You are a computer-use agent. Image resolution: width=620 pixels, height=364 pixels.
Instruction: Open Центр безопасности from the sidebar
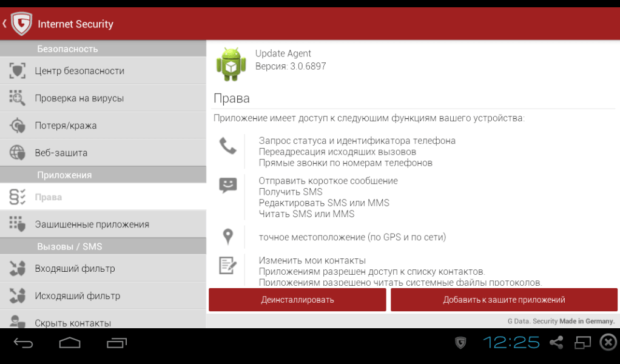pos(79,71)
